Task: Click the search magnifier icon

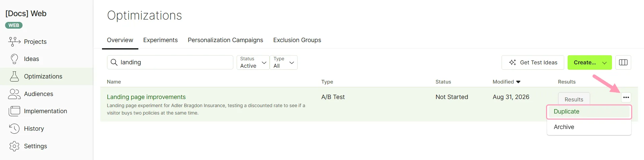Action: pyautogui.click(x=114, y=62)
